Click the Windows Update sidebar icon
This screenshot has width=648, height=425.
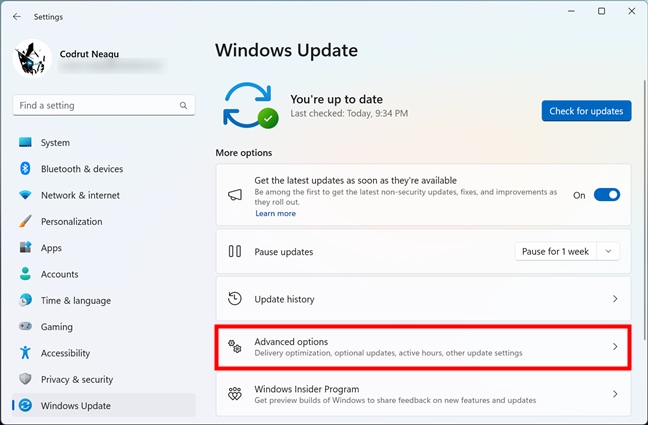pyautogui.click(x=25, y=405)
